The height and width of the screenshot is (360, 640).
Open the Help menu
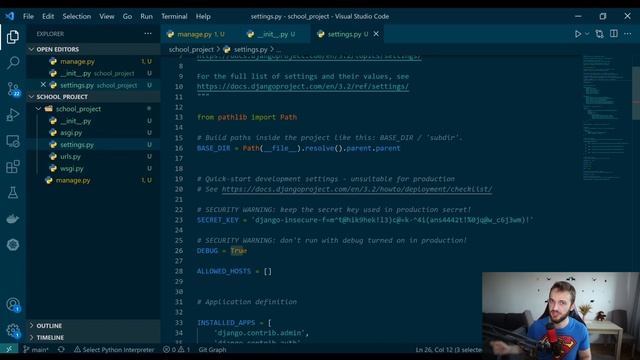(x=203, y=16)
